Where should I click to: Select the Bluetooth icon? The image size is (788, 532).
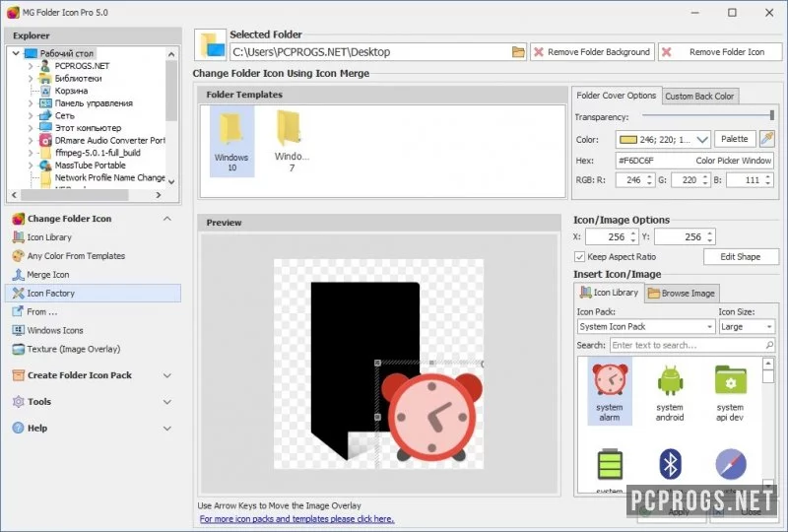[x=670, y=464]
